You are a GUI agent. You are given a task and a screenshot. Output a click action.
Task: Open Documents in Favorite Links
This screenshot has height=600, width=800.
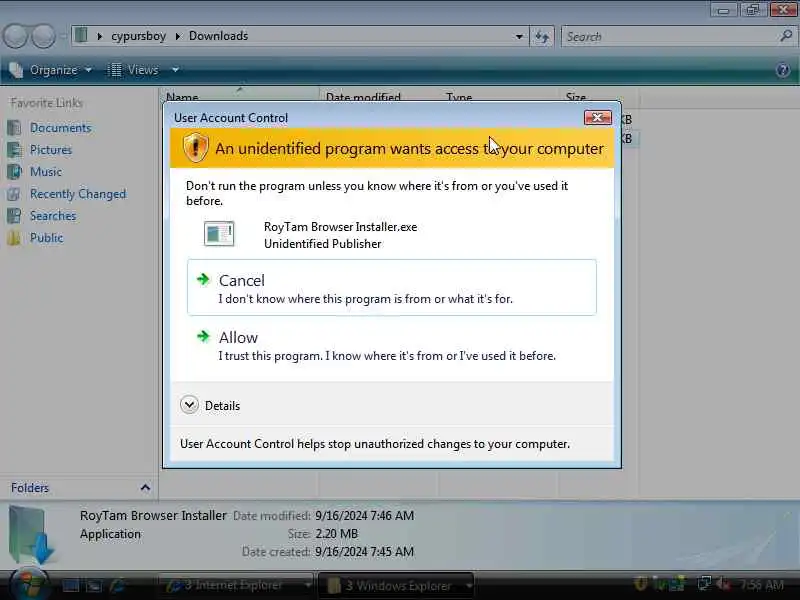[x=61, y=128]
